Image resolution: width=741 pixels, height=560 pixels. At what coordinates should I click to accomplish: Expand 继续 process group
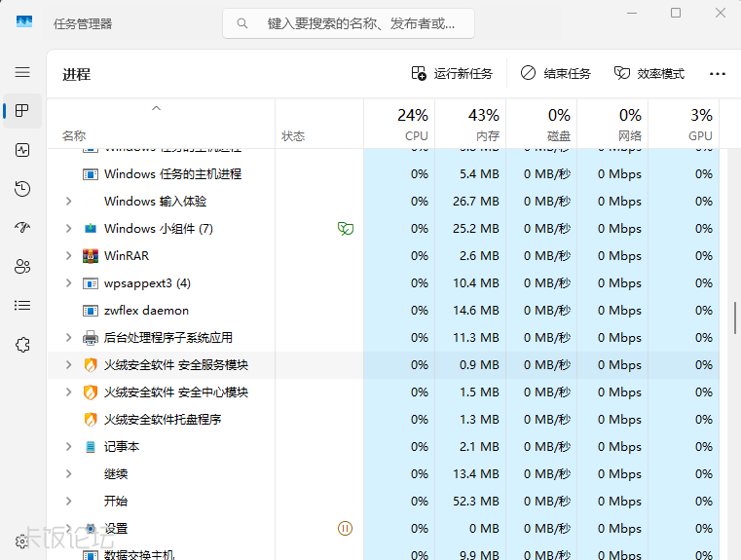click(x=68, y=474)
